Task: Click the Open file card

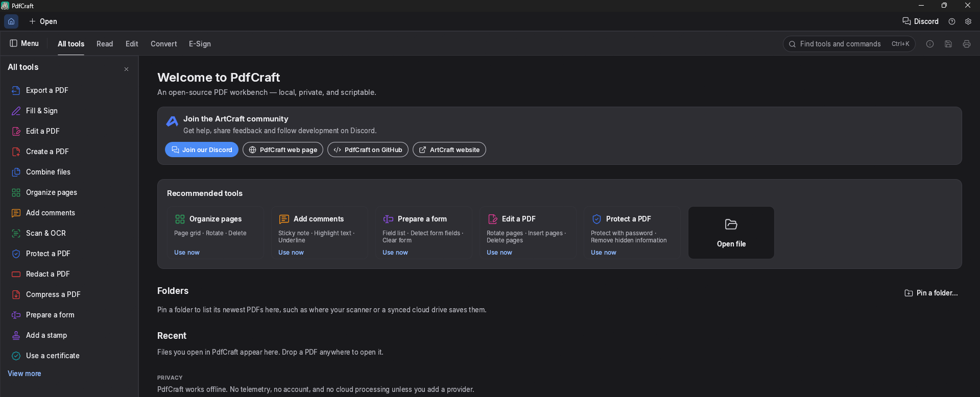Action: point(731,233)
